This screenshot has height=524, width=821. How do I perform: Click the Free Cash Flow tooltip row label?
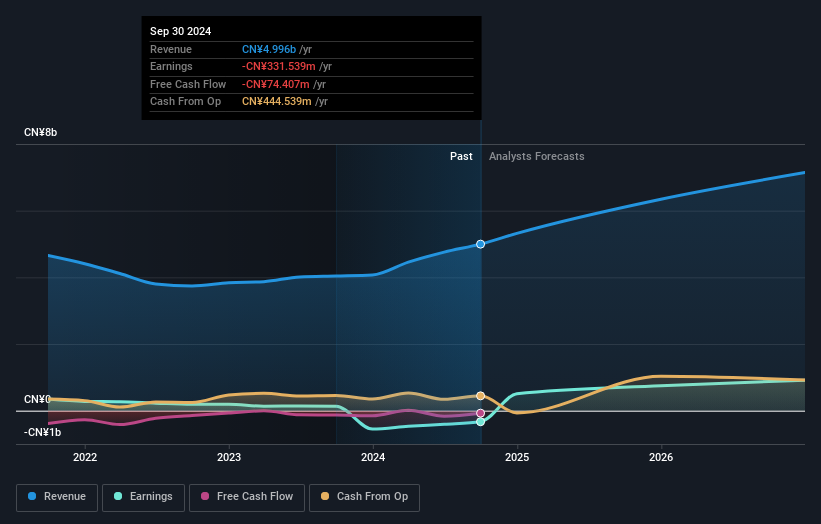[188, 84]
